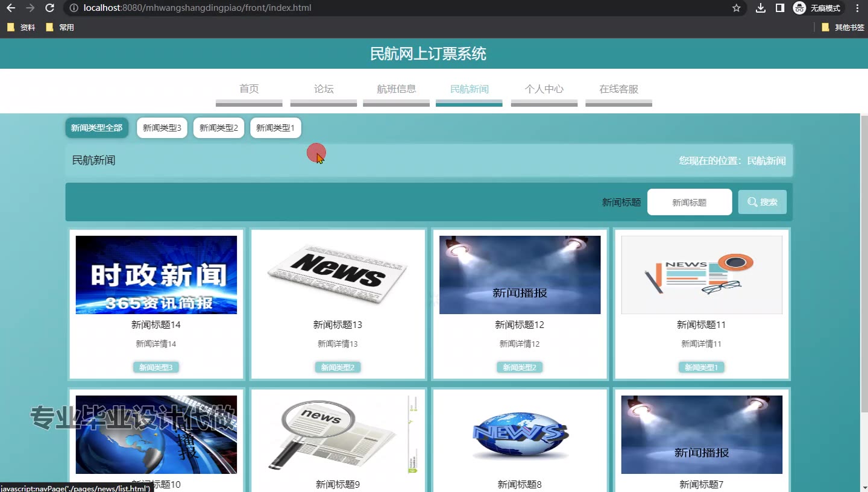The height and width of the screenshot is (492, 868).
Task: Filter news by 新闻类型2 at top
Action: pos(219,128)
